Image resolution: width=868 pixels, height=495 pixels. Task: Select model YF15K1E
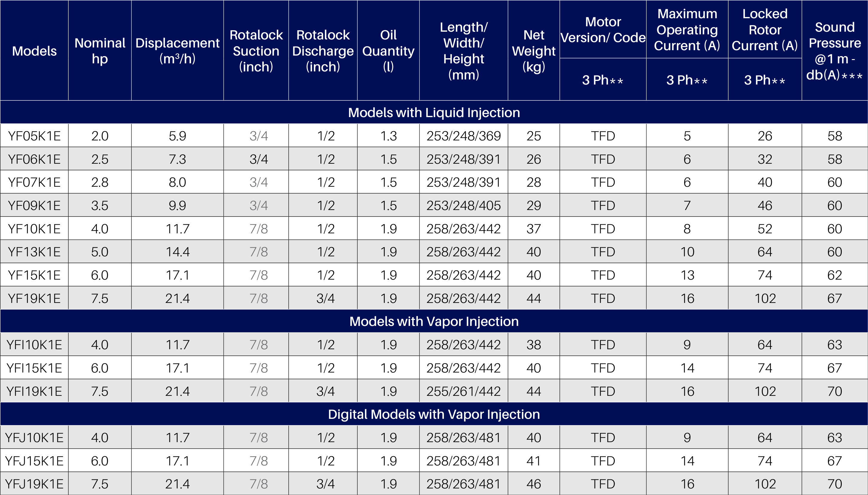click(34, 275)
